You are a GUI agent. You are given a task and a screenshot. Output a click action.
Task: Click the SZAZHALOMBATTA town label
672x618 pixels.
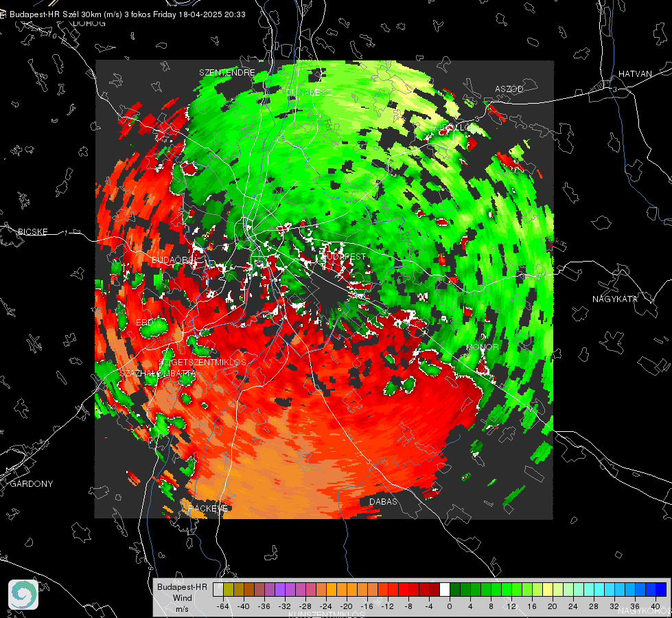click(158, 373)
